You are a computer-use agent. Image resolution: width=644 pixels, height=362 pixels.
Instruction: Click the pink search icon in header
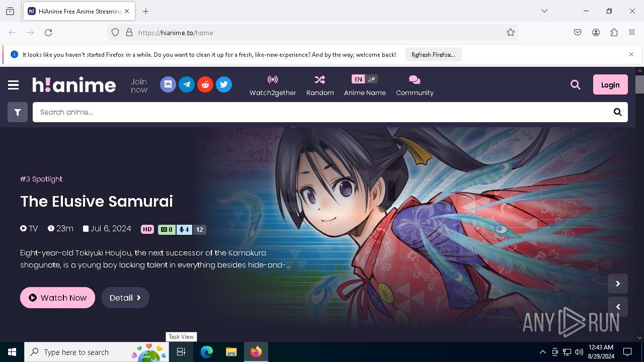click(576, 85)
